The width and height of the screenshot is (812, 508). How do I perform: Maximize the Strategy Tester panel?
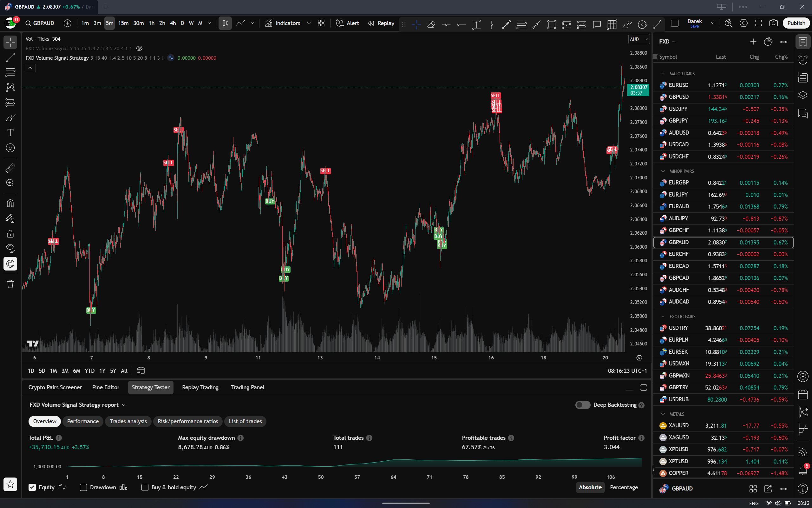[x=644, y=387]
